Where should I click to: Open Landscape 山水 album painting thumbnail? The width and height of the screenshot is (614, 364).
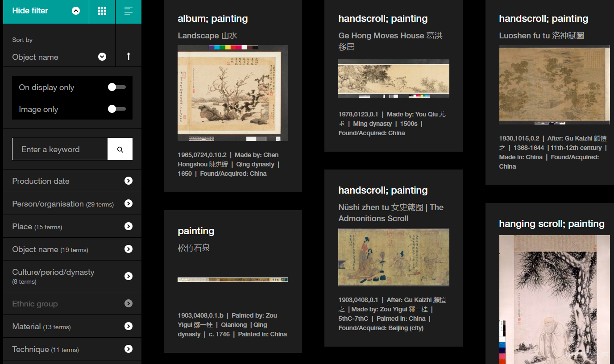[233, 93]
